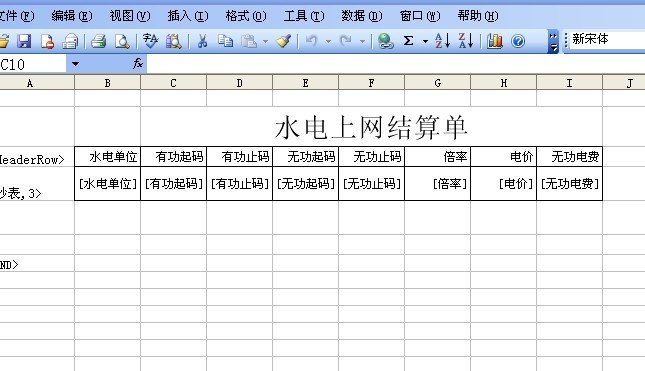This screenshot has width=645, height=371.
Task: Open Help with the question mark icon
Action: [518, 41]
